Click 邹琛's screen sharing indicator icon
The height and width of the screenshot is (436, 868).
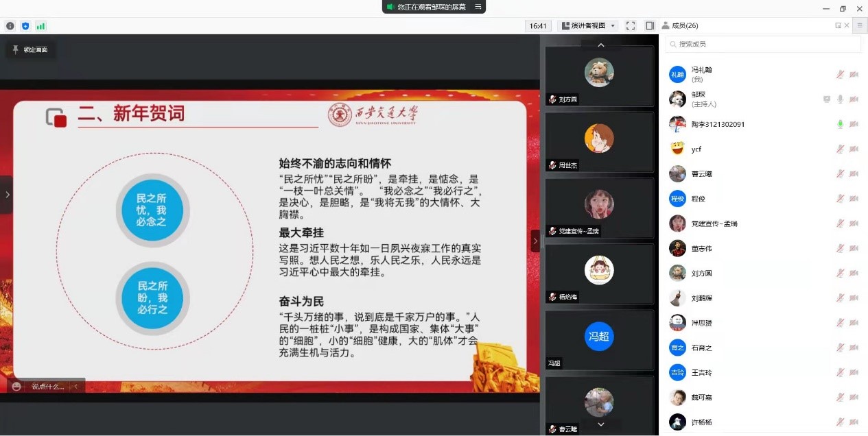point(827,99)
